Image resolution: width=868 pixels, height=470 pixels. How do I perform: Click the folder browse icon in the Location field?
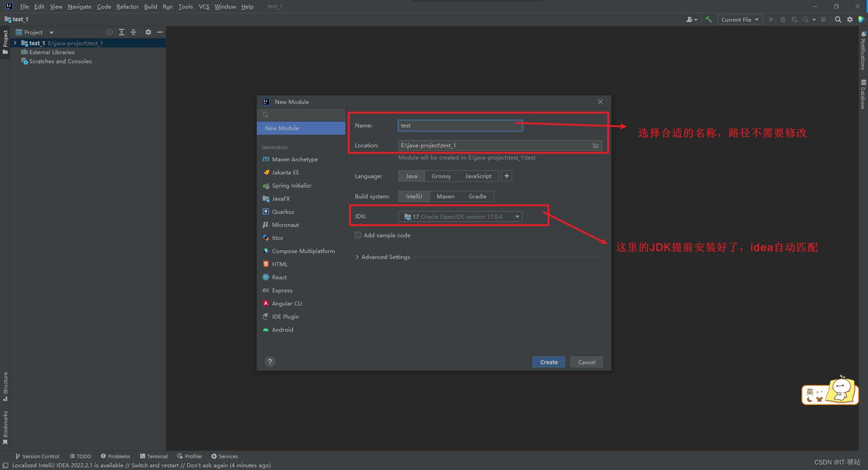[596, 146]
